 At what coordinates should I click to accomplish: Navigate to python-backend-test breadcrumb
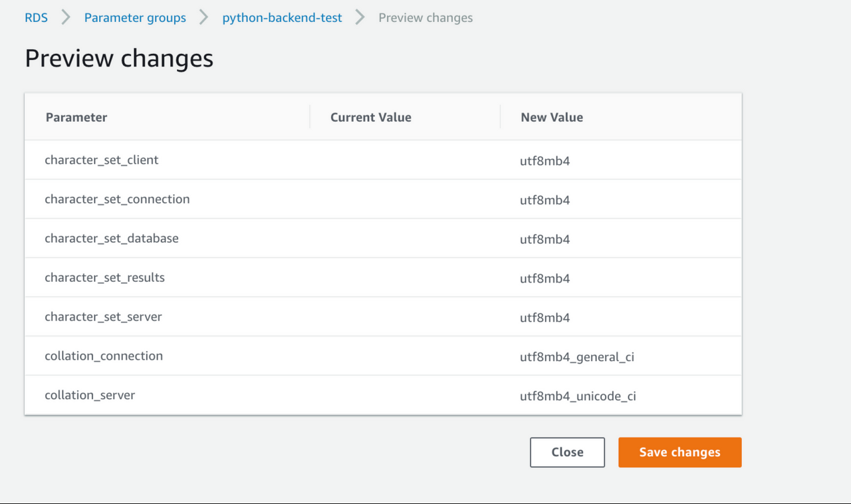point(282,18)
